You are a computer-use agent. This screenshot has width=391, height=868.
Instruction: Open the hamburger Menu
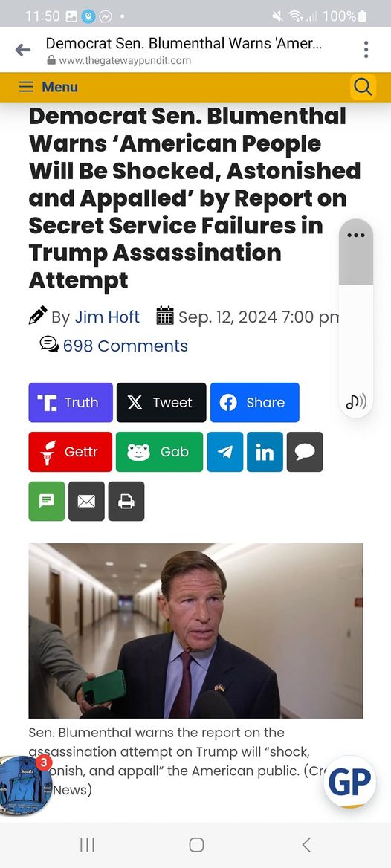pos(49,87)
